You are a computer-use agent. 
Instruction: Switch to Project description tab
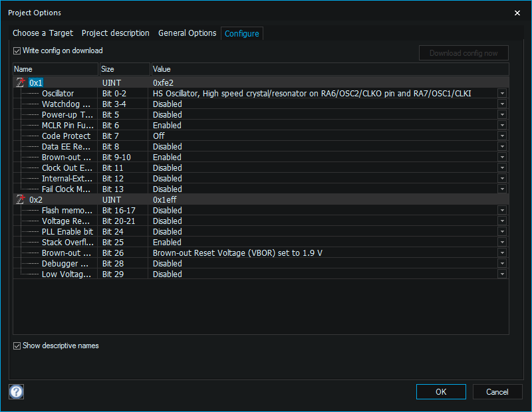[115, 33]
